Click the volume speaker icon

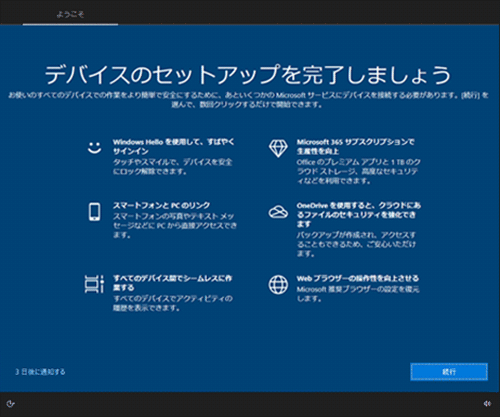tap(487, 404)
